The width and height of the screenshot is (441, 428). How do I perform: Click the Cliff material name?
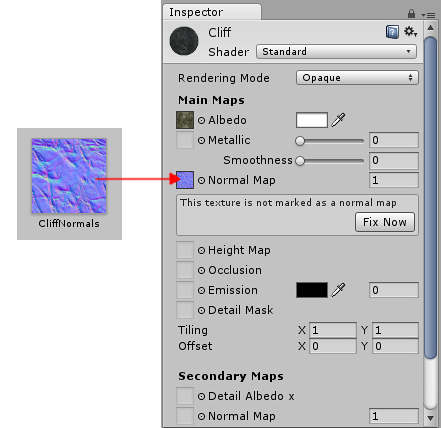click(x=219, y=32)
